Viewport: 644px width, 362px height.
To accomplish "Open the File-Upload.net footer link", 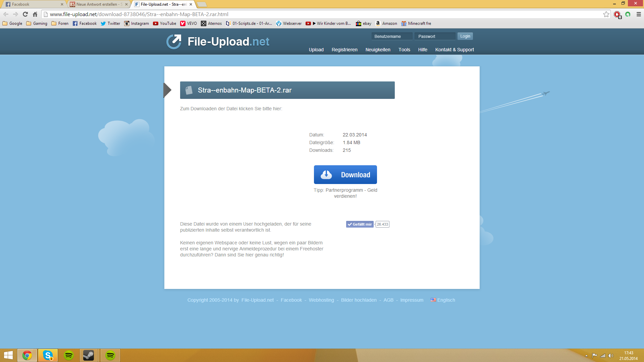I will click(x=257, y=300).
